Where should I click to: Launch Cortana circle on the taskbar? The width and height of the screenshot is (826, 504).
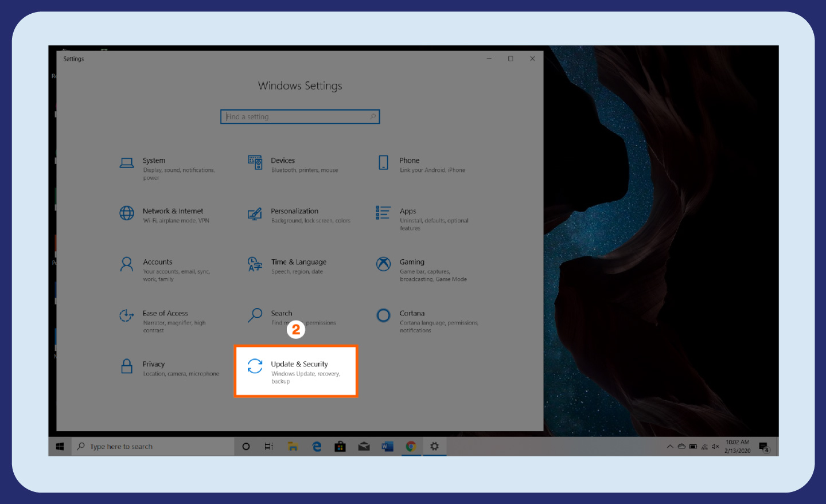point(246,447)
